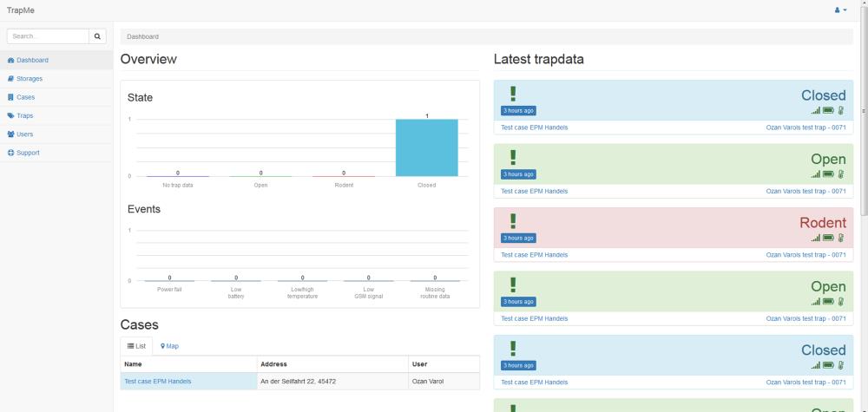Open 'Test case EPM Handels' link under Rodent card
Image resolution: width=868 pixels, height=412 pixels.
[534, 255]
